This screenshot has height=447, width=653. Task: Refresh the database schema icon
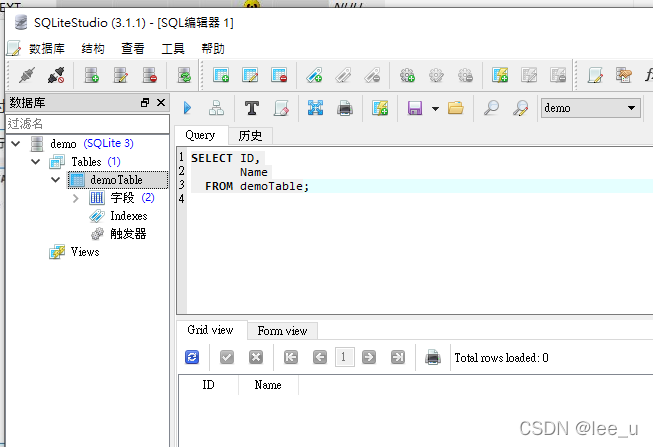coord(184,75)
